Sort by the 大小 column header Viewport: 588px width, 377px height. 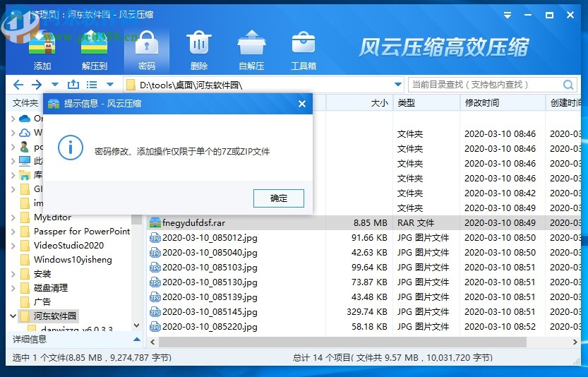[x=359, y=103]
